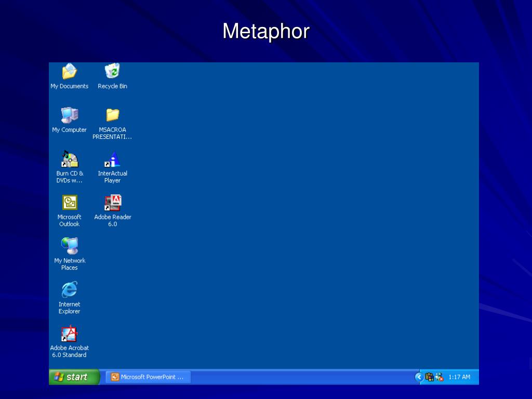Screen dimensions: 532x399
Task: Click the Office clipboard tray icon
Action: (429, 377)
